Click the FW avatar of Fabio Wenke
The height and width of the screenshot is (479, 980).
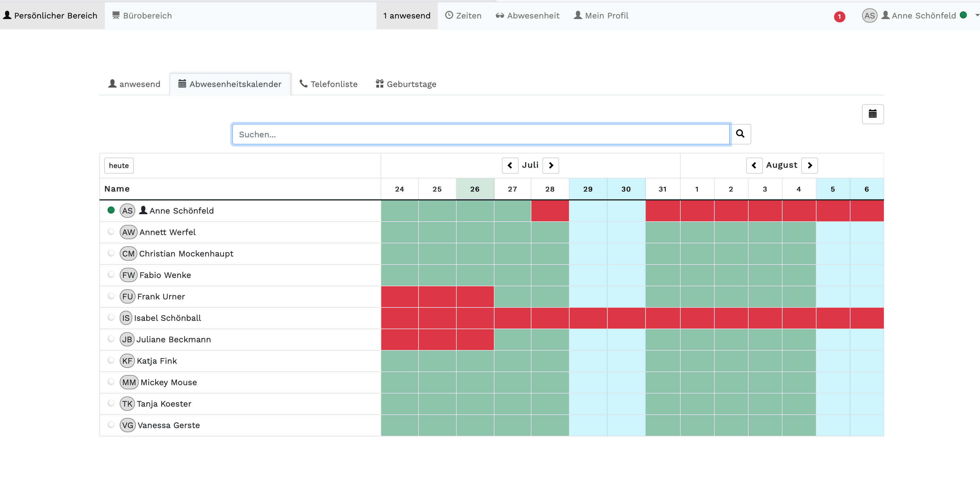(x=129, y=275)
